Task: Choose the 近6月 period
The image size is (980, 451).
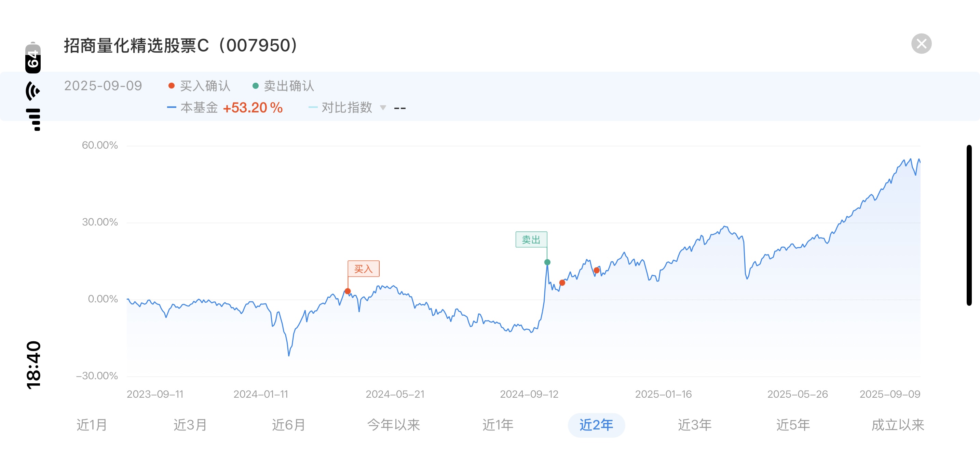Action: (x=288, y=425)
